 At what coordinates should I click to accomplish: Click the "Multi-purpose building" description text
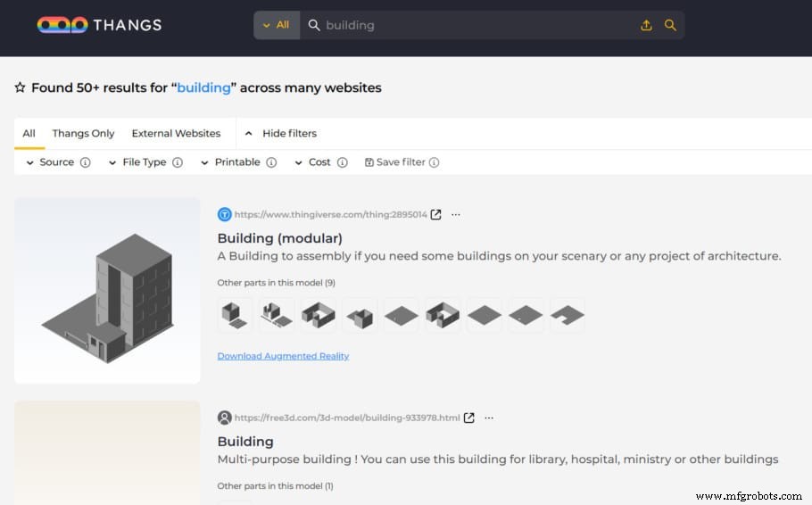[498, 459]
